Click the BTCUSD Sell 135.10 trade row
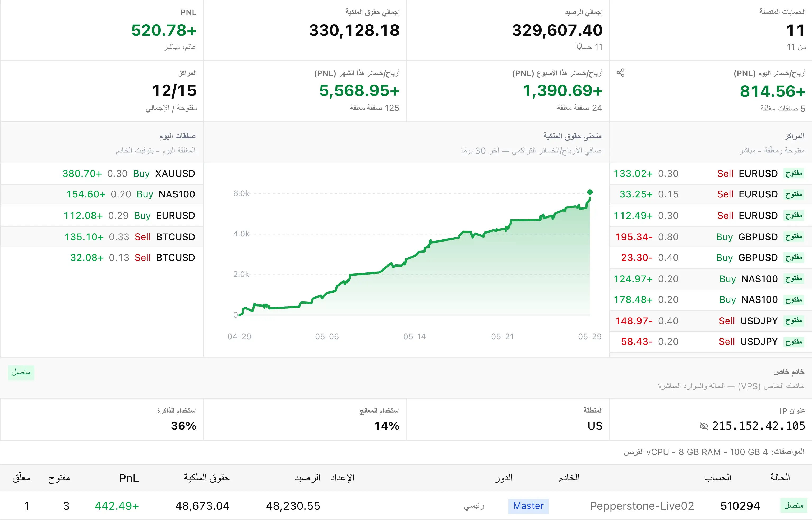Viewport: 812px width, 520px height. tap(102, 237)
